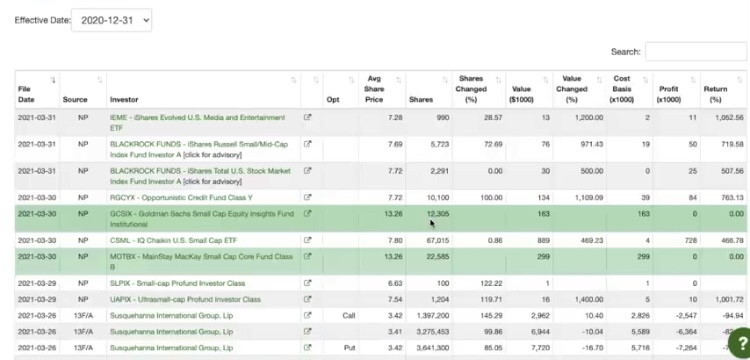The height and width of the screenshot is (360, 750).
Task: Open external link icon for UAPIX row
Action: tap(308, 299)
